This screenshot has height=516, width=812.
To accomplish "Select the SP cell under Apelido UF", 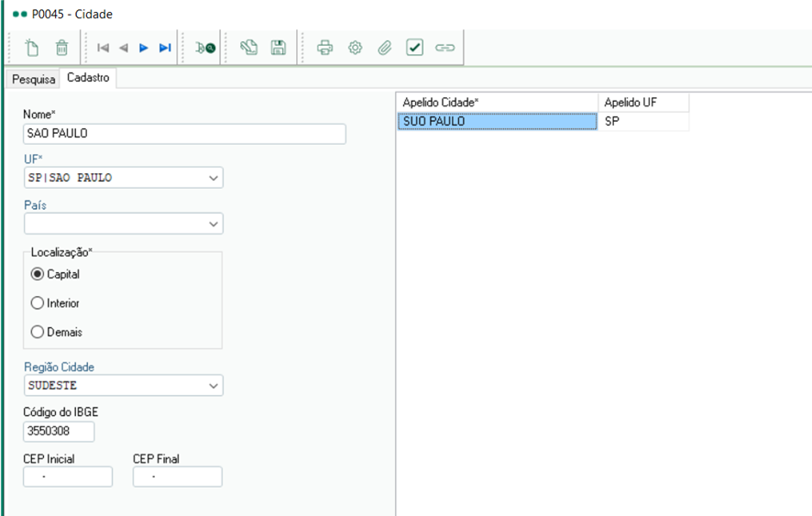I will pyautogui.click(x=643, y=121).
